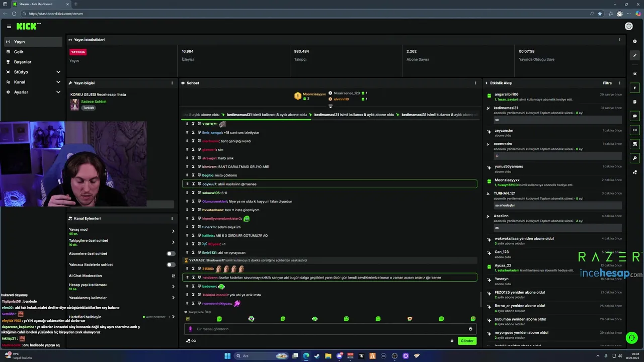Screen dimensions: 644x362
Task: Open Yayın bilgisi three-dot options
Action: click(x=172, y=83)
